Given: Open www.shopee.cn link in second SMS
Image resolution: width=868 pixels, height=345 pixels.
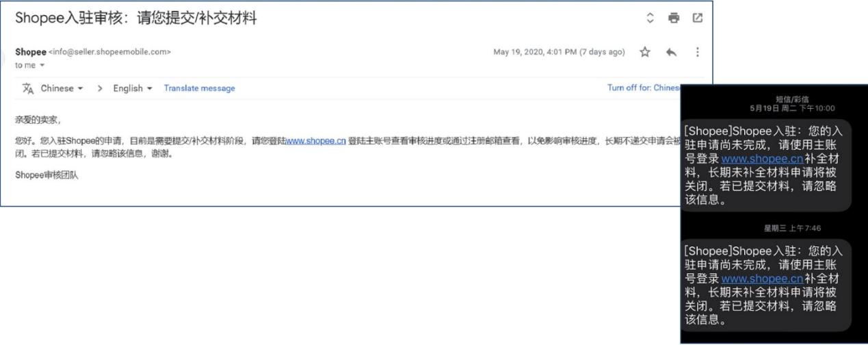Looking at the screenshot, I should pyautogui.click(x=762, y=279).
